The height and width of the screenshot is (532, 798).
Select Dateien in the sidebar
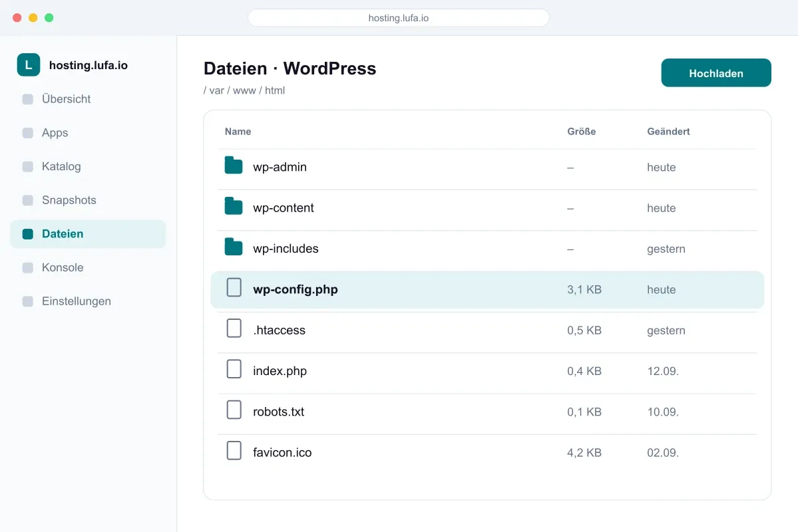point(88,234)
